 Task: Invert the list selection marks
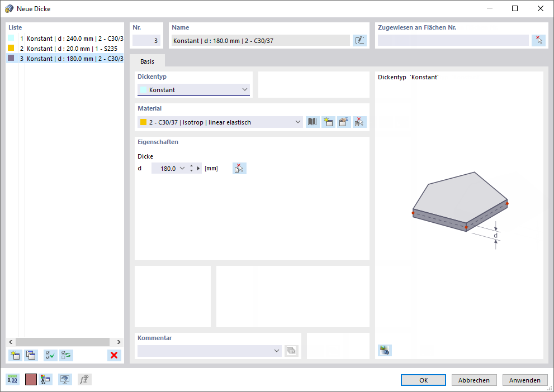point(66,355)
